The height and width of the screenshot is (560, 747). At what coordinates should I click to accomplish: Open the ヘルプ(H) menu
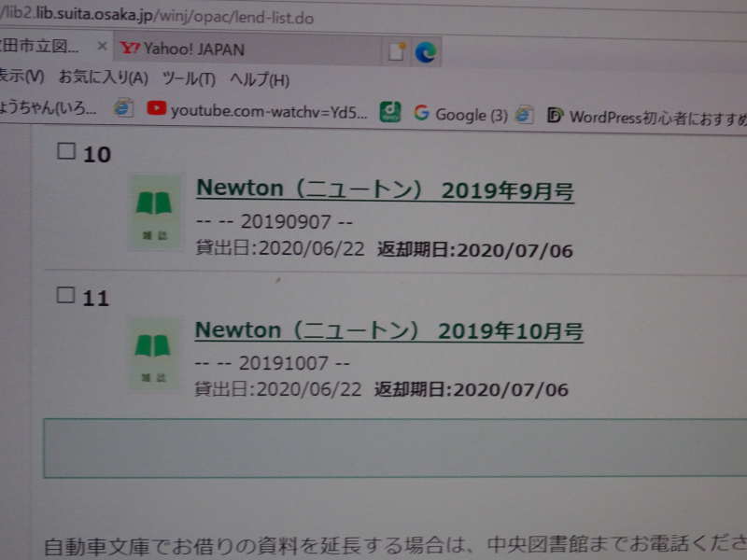coord(260,79)
